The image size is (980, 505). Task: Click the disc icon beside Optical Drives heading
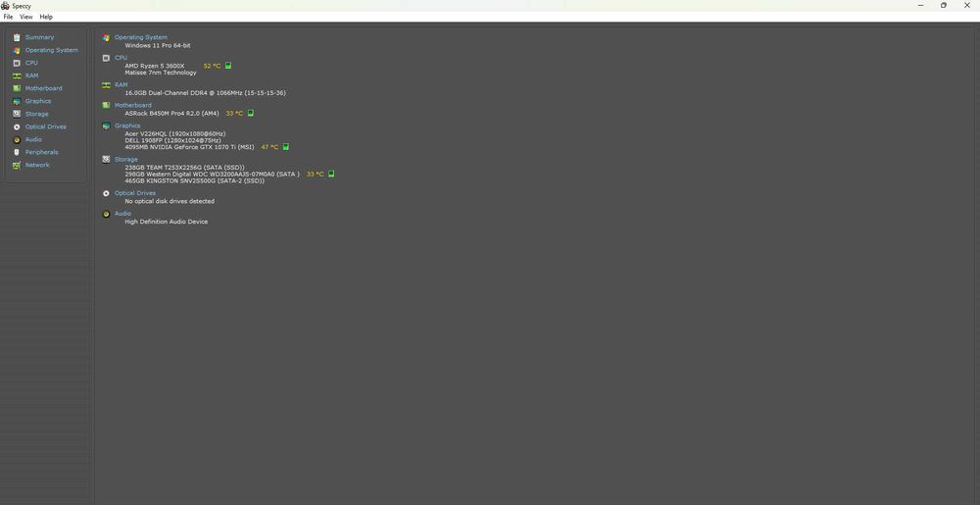tap(106, 193)
